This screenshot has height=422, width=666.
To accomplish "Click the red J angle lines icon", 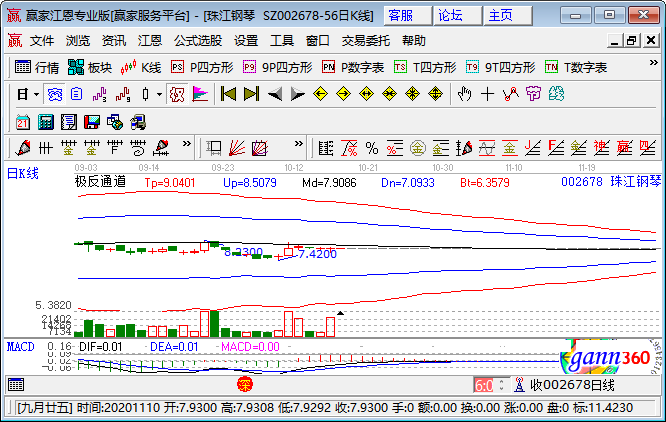I will click(533, 148).
